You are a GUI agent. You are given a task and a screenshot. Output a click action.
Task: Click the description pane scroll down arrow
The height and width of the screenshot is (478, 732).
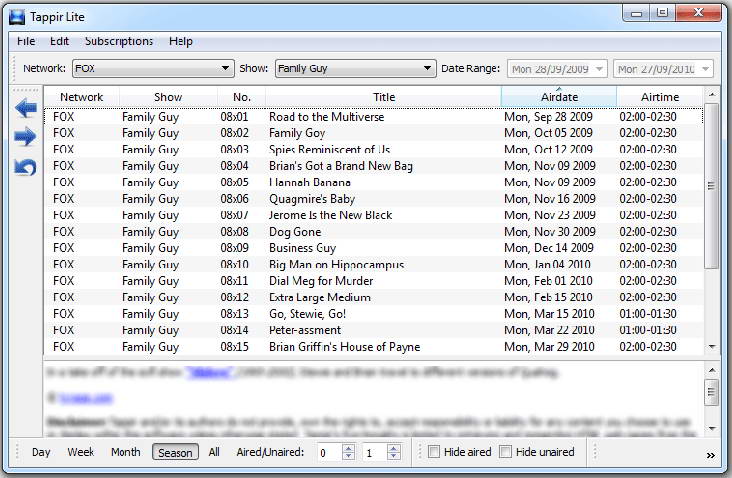(x=711, y=428)
